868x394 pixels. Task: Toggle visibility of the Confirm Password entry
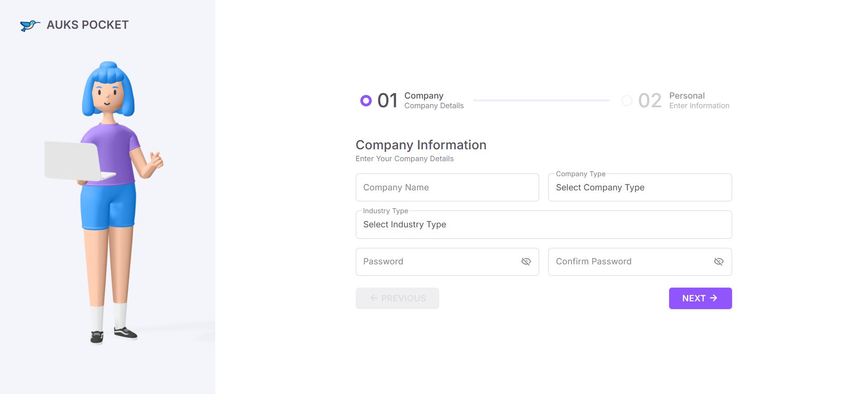(x=718, y=262)
